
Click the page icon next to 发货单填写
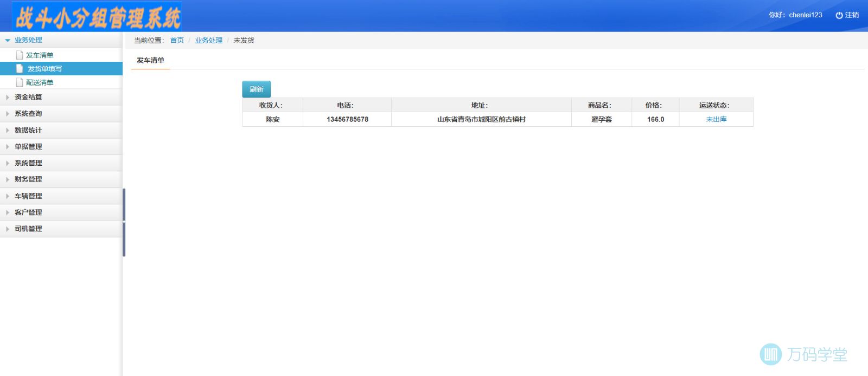(x=20, y=69)
